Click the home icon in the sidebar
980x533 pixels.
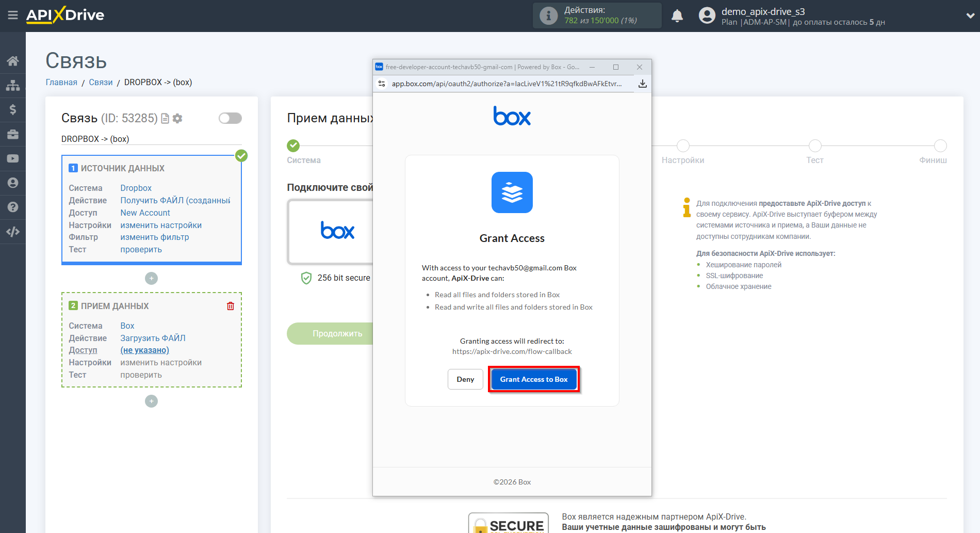click(x=13, y=61)
